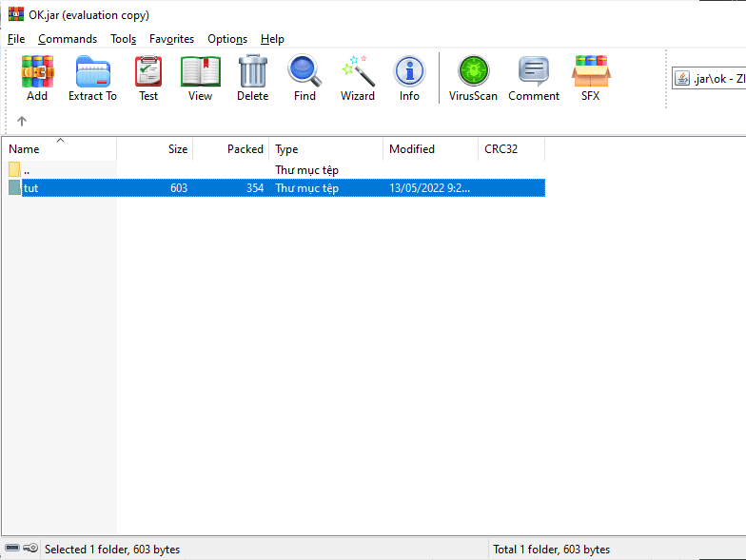Launch the Wizard wand icon
This screenshot has height=560, width=746.
pos(358,71)
